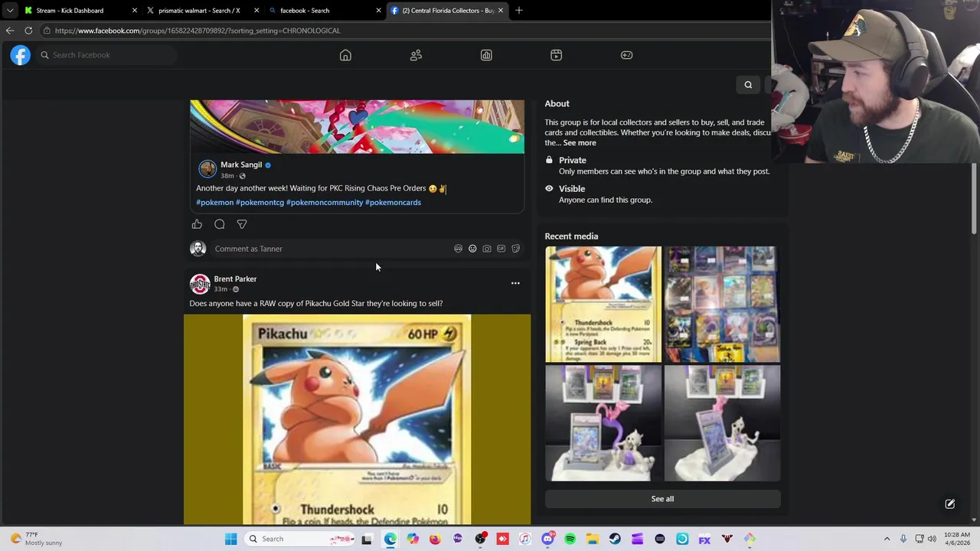Insert an avatar sticker in the comment
The height and width of the screenshot is (551, 980).
tap(458, 249)
